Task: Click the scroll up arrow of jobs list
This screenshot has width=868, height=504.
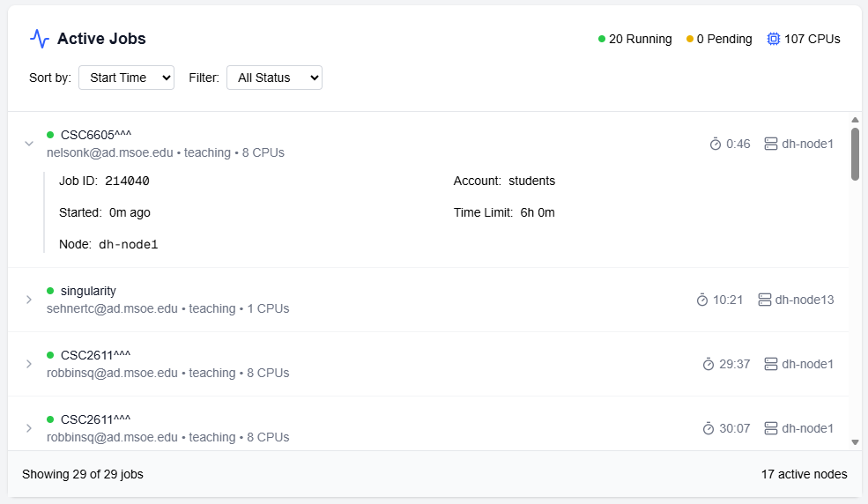Action: point(855,120)
